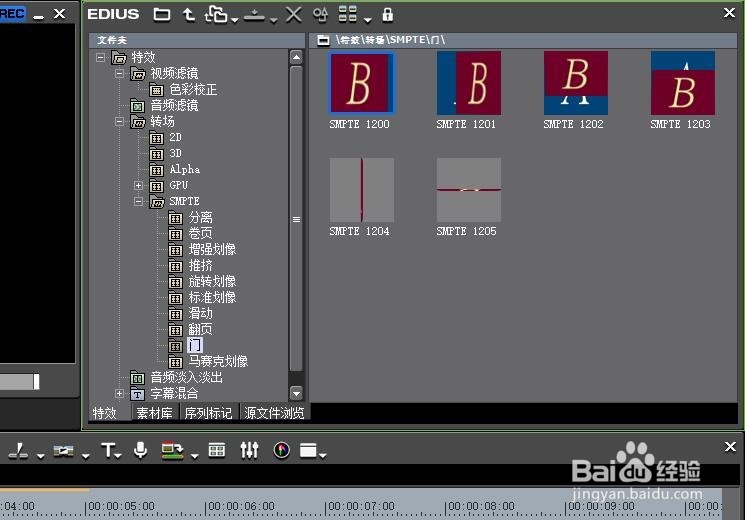Open the 2D transitions folder
This screenshot has height=520, width=745.
pos(175,137)
